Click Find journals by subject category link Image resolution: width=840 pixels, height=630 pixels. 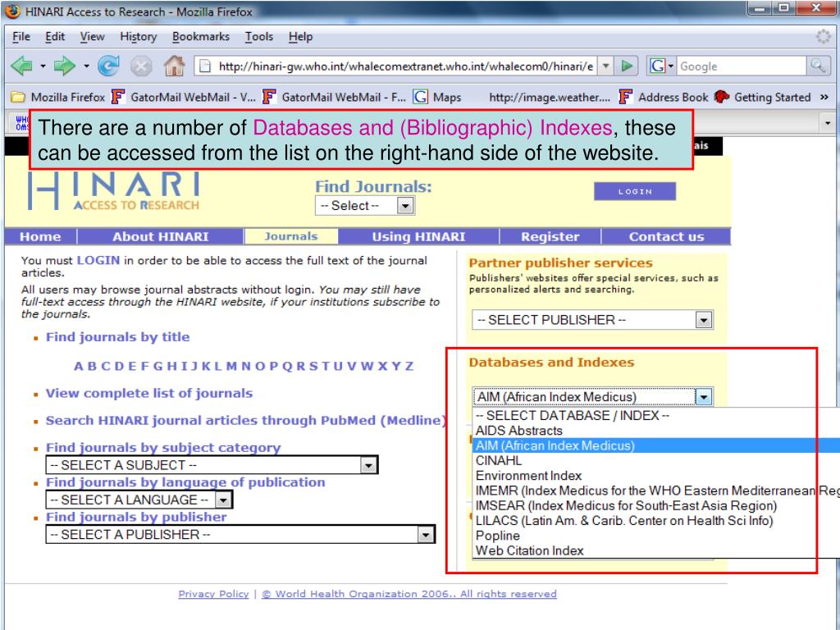point(163,447)
